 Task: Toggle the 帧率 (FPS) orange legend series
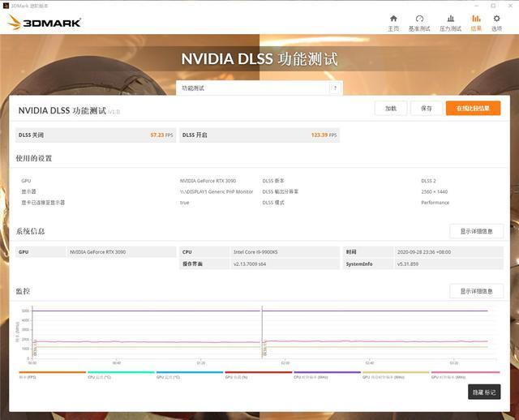point(52,375)
